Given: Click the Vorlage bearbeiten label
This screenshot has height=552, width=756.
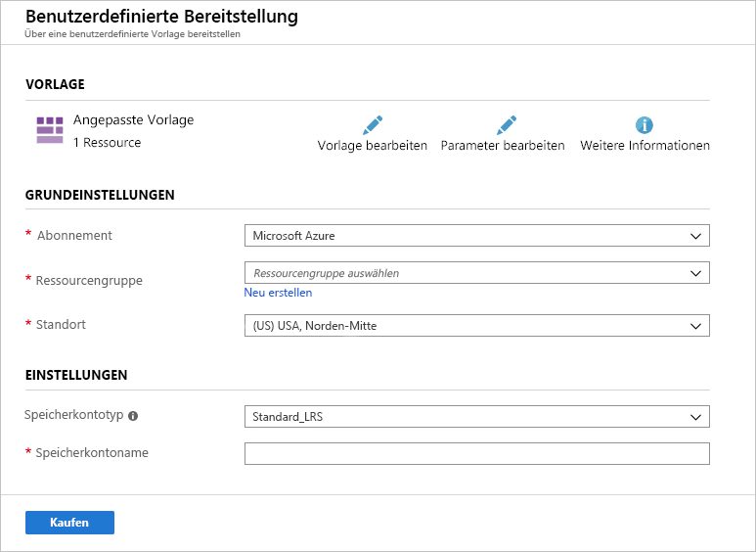Looking at the screenshot, I should (x=373, y=145).
